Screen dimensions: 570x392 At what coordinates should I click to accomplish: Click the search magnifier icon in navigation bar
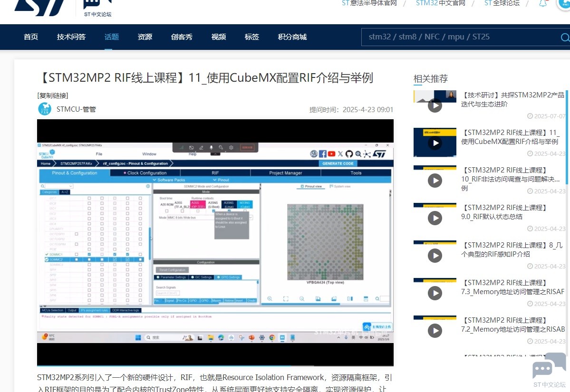point(565,37)
